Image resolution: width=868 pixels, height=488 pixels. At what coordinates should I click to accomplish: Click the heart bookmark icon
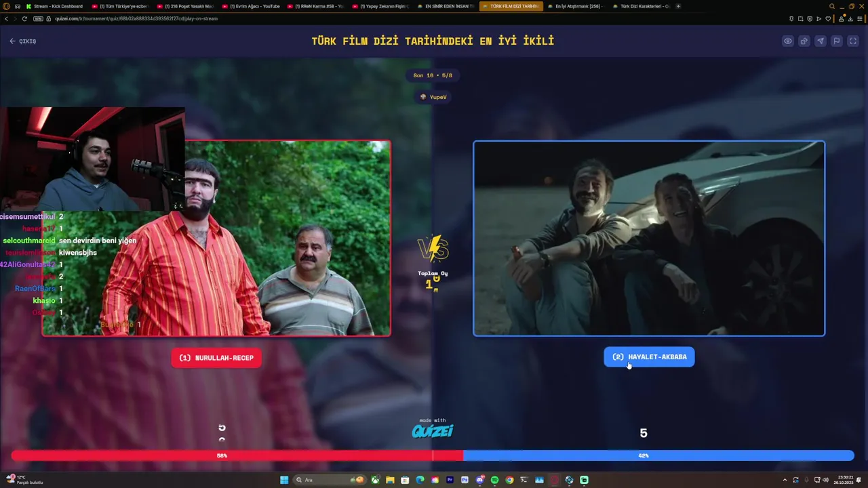coord(828,18)
